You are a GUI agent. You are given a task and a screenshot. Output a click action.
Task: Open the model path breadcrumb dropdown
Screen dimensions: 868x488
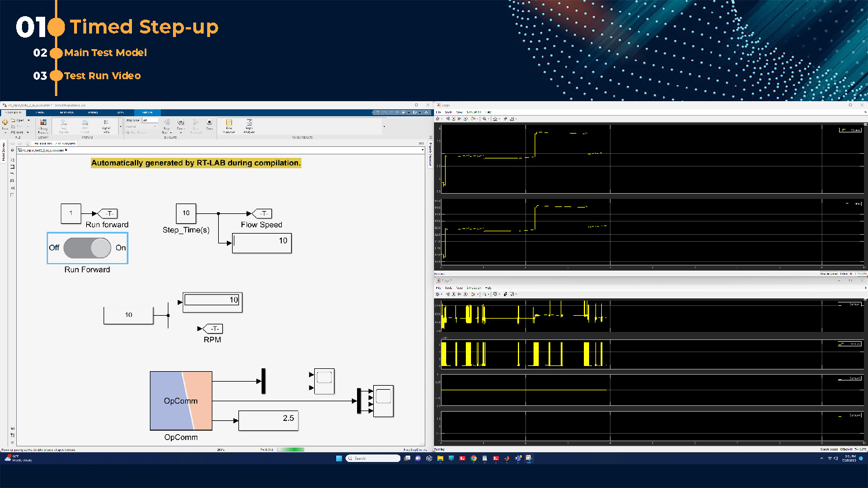point(422,150)
